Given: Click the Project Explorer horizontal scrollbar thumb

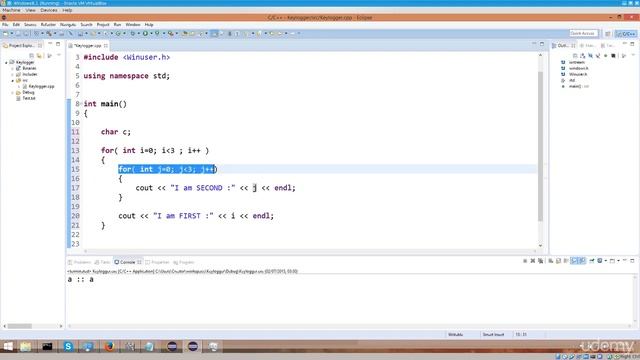Looking at the screenshot, I should [20, 326].
